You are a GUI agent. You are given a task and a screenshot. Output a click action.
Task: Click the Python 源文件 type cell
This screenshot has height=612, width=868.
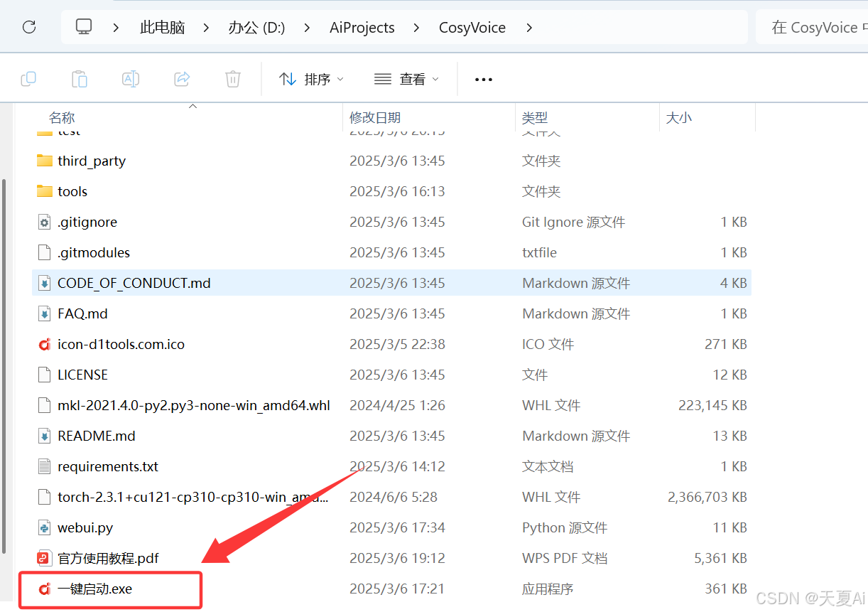coord(565,528)
